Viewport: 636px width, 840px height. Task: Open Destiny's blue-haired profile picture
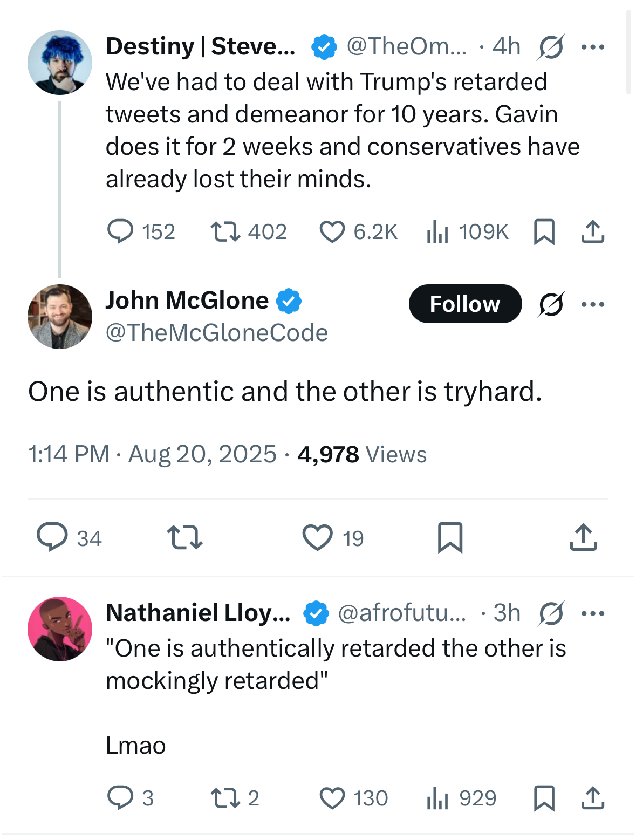tap(60, 63)
